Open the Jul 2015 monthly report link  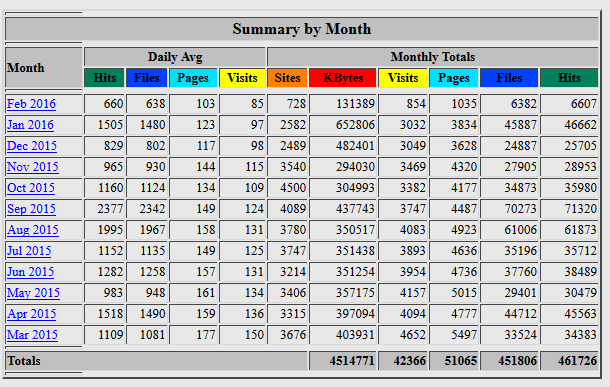[x=29, y=251]
